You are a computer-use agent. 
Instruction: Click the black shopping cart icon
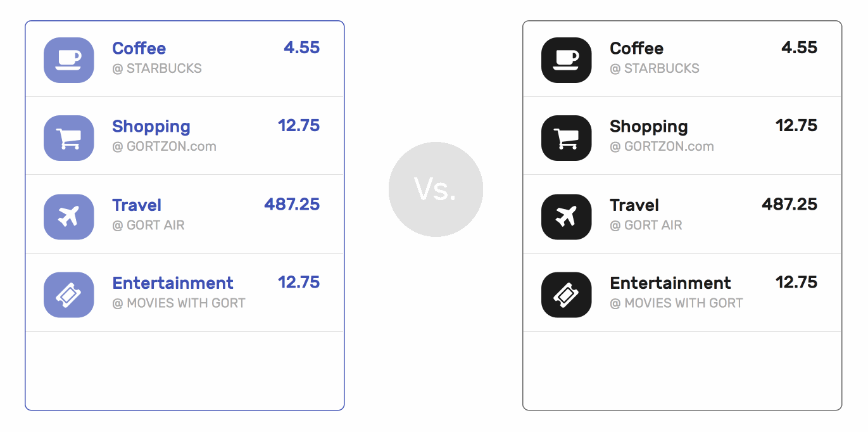tap(566, 138)
